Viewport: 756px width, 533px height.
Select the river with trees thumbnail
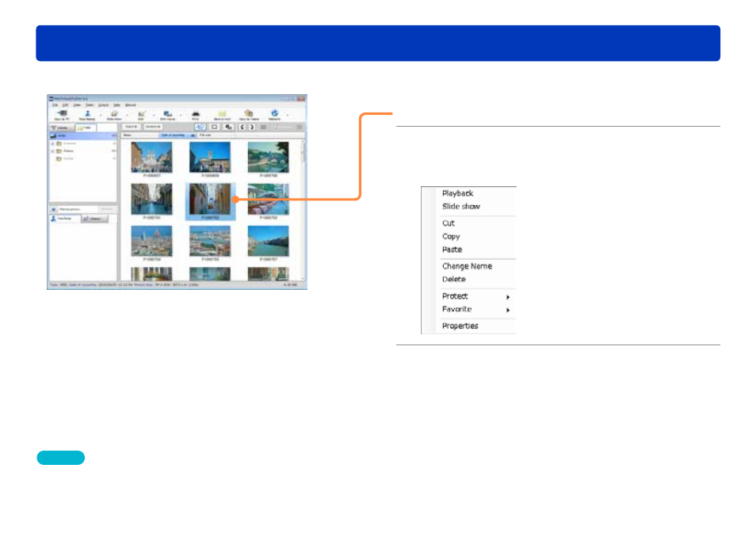point(268,157)
